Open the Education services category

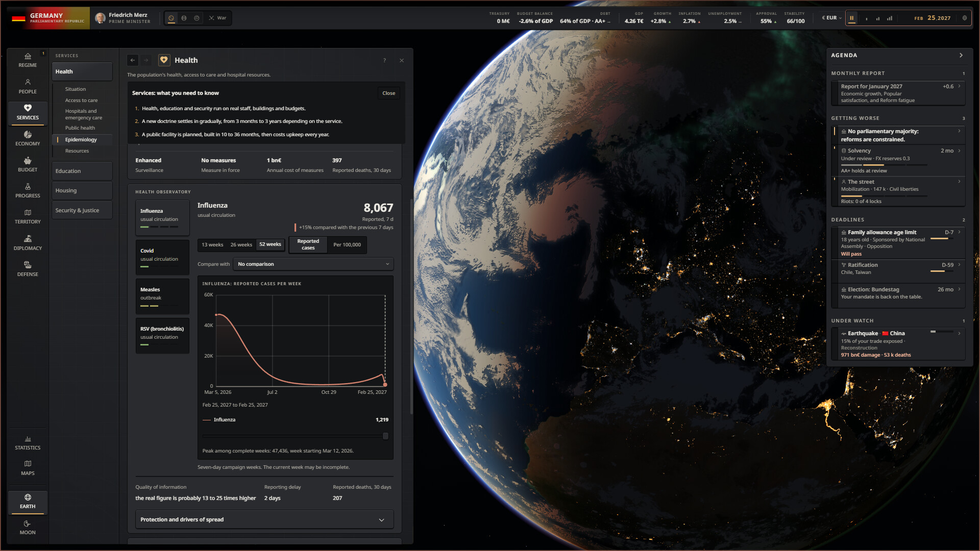[x=82, y=171]
